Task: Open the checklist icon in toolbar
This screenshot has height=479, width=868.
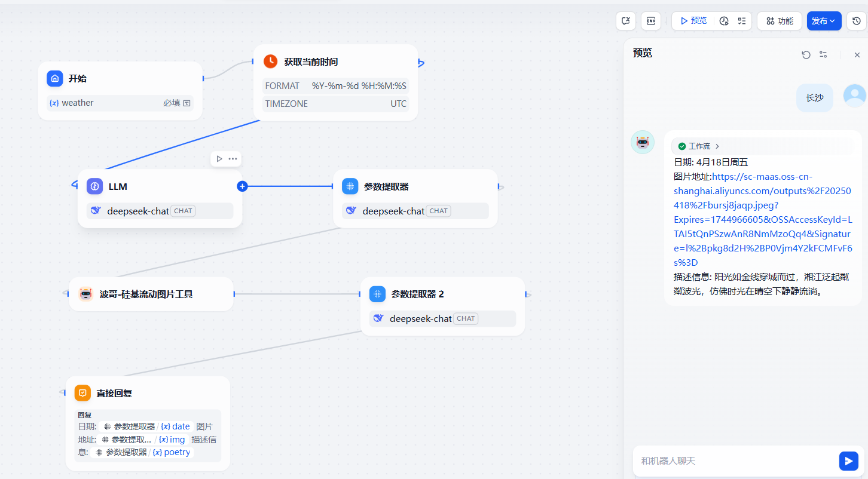Action: [742, 21]
